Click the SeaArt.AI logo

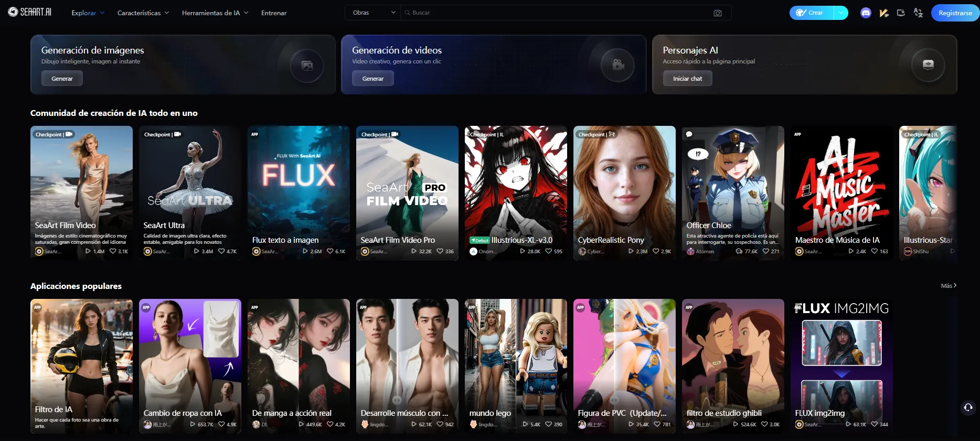[x=30, y=12]
